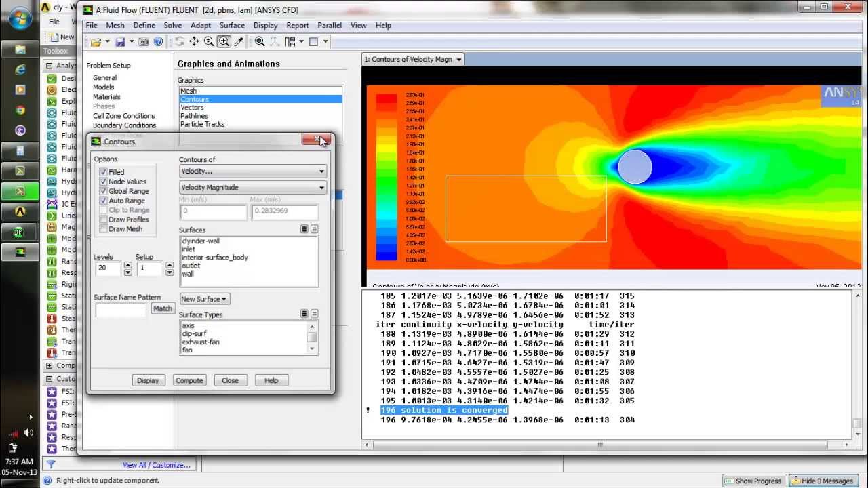Click the Hide 0 Messages button
This screenshot has width=868, height=488.
(822, 481)
